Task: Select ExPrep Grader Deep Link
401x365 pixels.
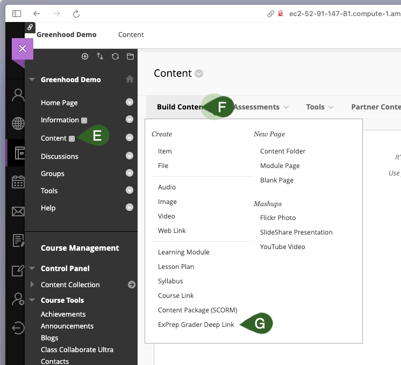Action: pyautogui.click(x=196, y=324)
